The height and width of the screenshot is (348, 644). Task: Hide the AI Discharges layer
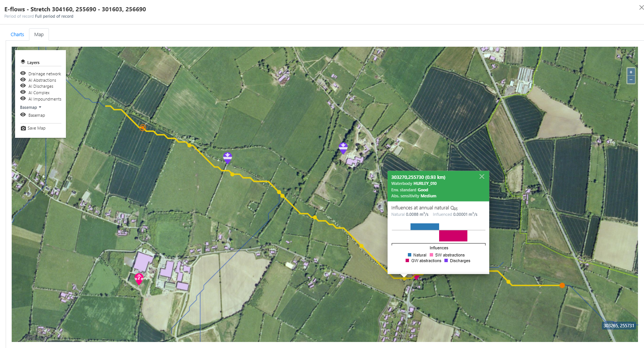(x=23, y=86)
